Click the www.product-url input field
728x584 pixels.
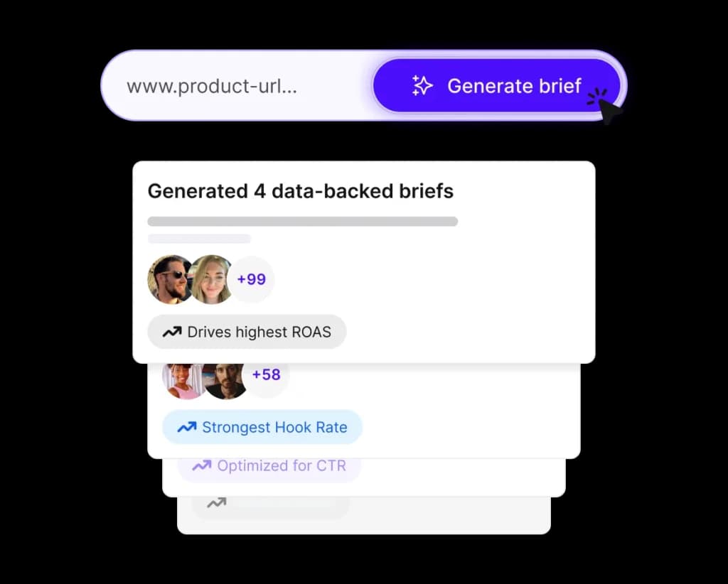213,86
